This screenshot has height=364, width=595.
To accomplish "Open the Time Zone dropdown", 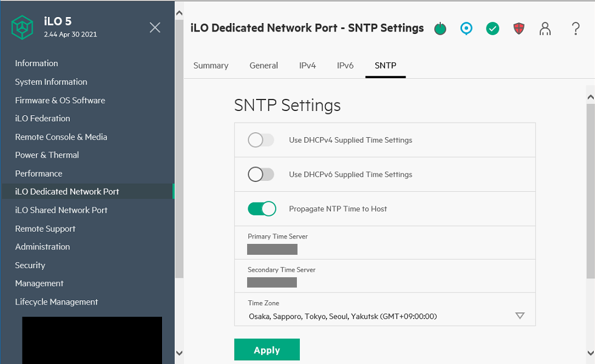I will (x=385, y=316).
